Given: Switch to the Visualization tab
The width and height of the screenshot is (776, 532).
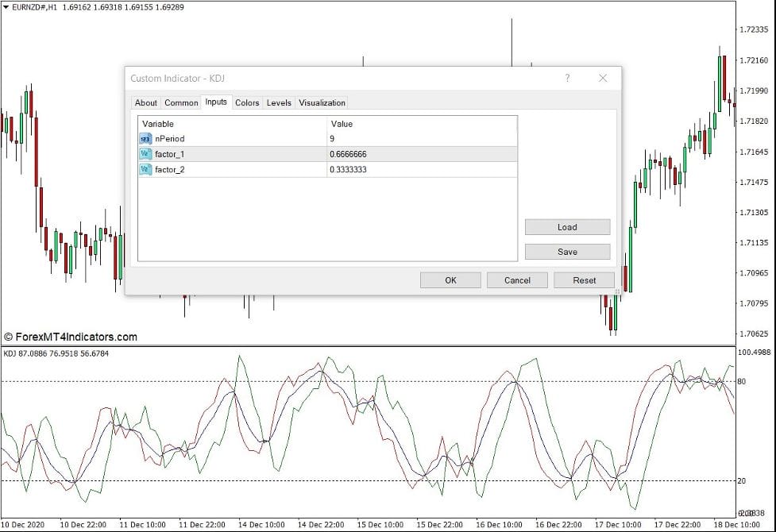Looking at the screenshot, I should click(x=321, y=102).
